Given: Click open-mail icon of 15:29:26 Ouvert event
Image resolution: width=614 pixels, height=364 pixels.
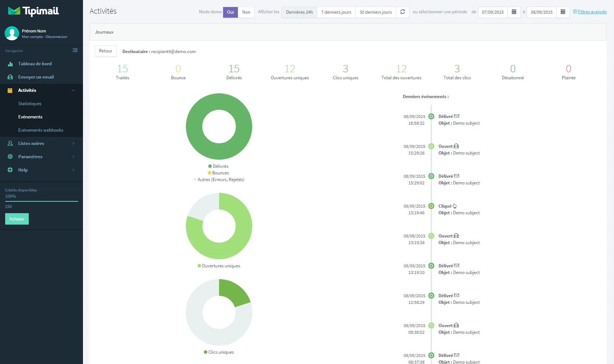Looking at the screenshot, I should [x=456, y=146].
